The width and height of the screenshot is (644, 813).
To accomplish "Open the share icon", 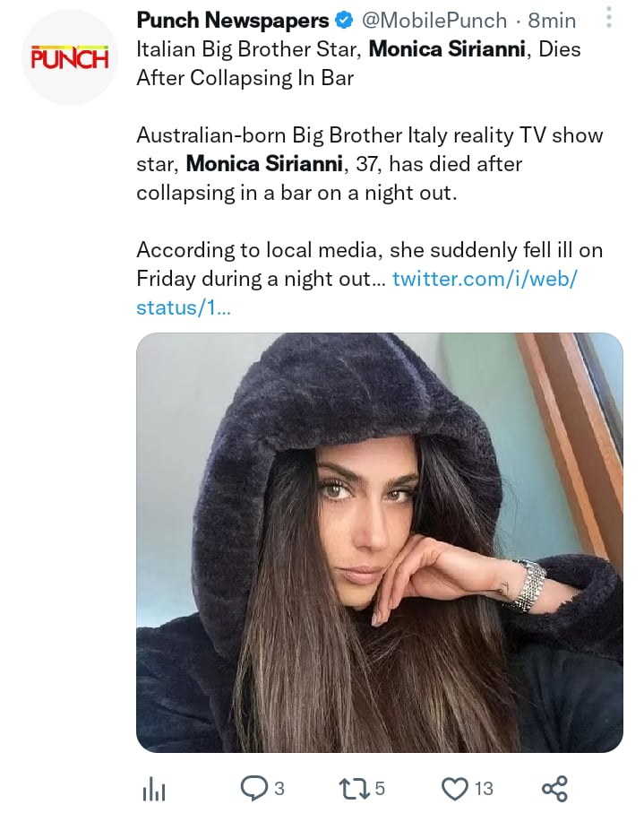I will [x=555, y=789].
